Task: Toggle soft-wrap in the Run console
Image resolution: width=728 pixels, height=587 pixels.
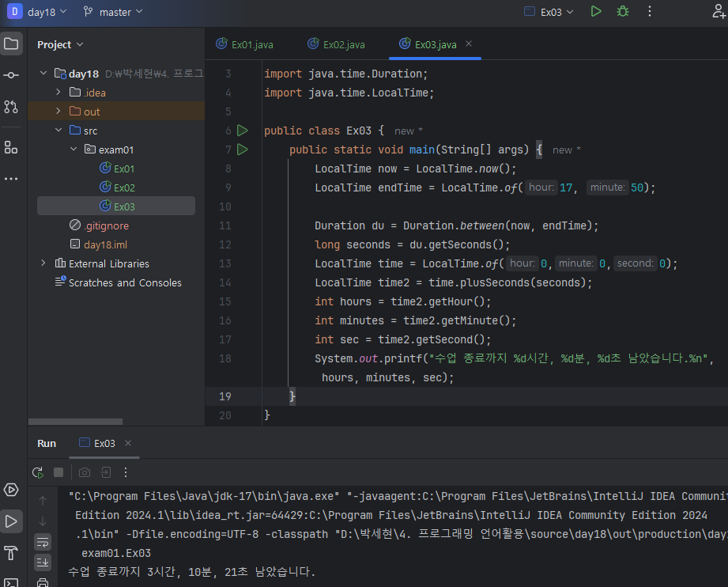Action: tap(43, 542)
